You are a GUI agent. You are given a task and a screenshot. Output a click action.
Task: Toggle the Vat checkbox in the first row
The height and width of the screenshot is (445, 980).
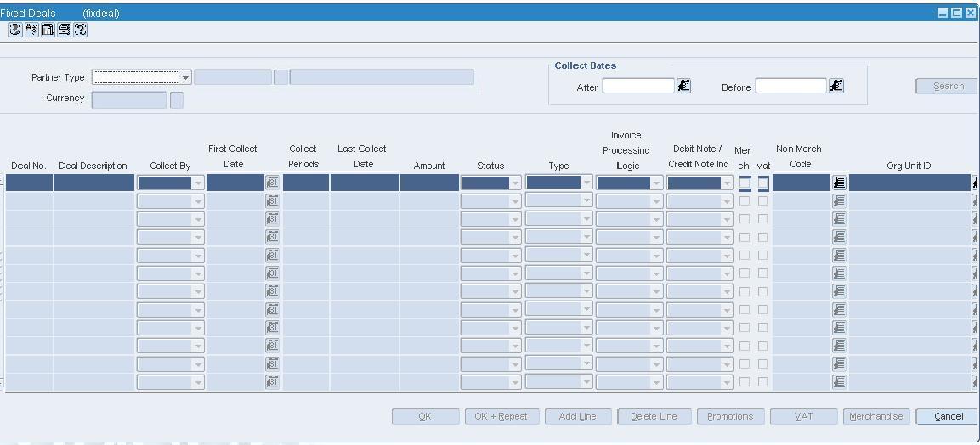coord(763,183)
